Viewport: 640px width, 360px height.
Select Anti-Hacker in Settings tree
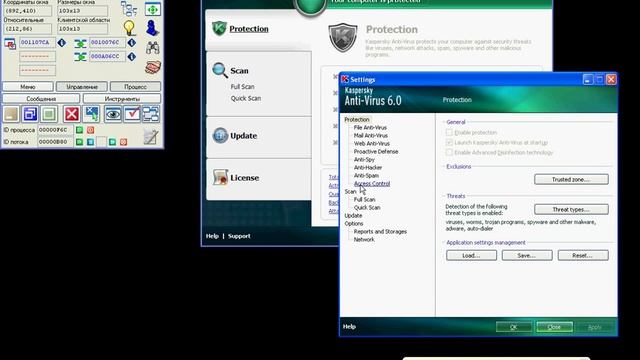tap(368, 167)
